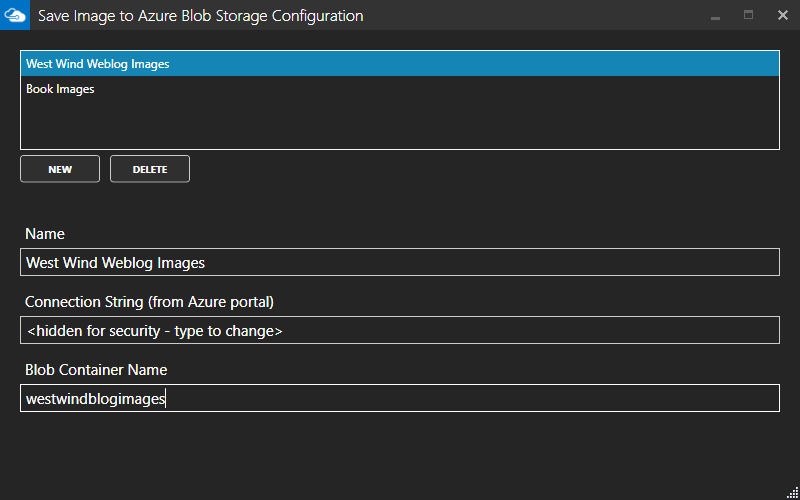Image resolution: width=800 pixels, height=500 pixels.
Task: Click the window title text
Action: pos(201,16)
